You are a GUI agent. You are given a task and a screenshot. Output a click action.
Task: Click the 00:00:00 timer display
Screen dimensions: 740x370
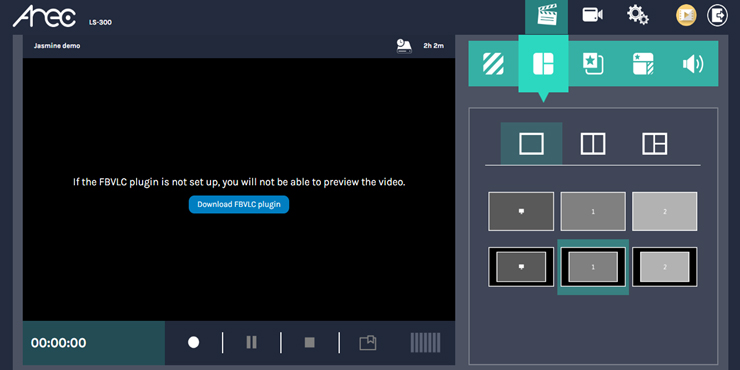tap(59, 343)
